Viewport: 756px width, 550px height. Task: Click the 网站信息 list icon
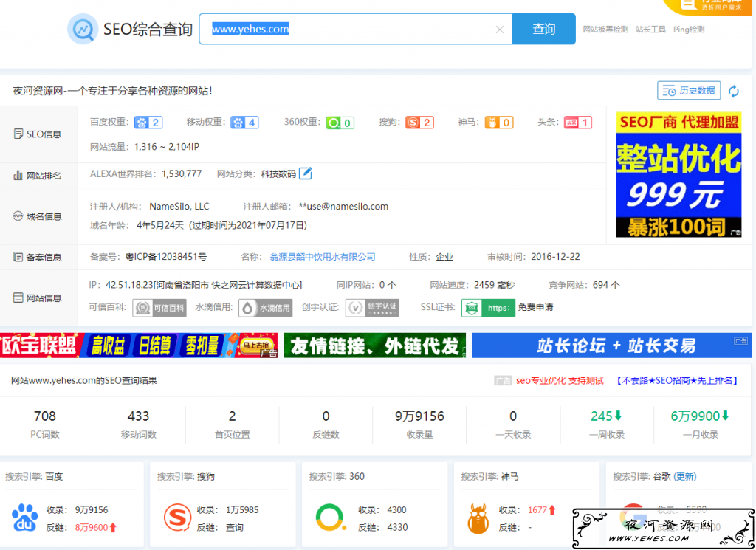point(18,298)
